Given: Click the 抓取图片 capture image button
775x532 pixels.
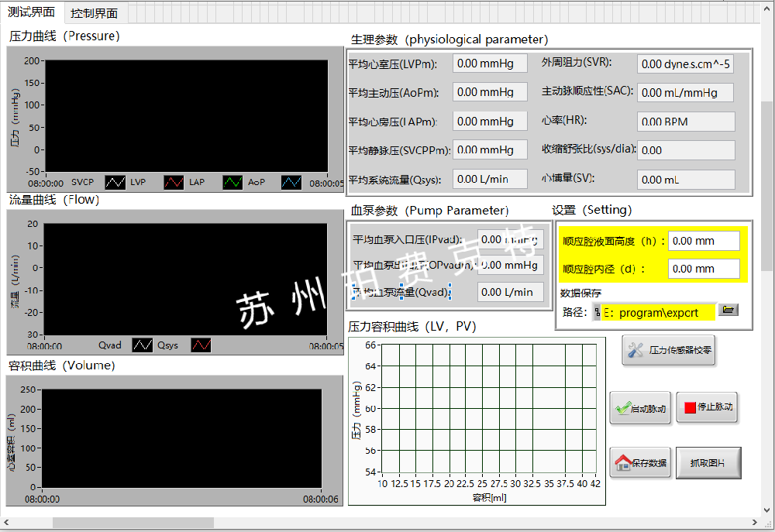Looking at the screenshot, I should [708, 463].
